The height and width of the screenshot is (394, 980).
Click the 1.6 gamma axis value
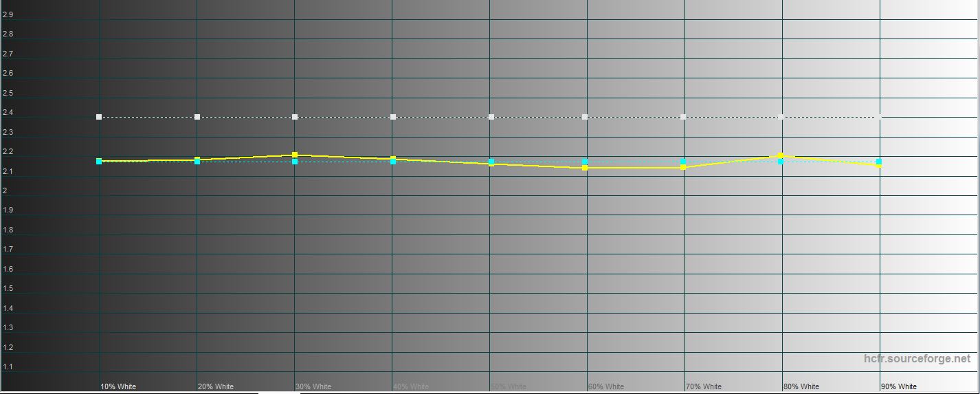(x=8, y=269)
